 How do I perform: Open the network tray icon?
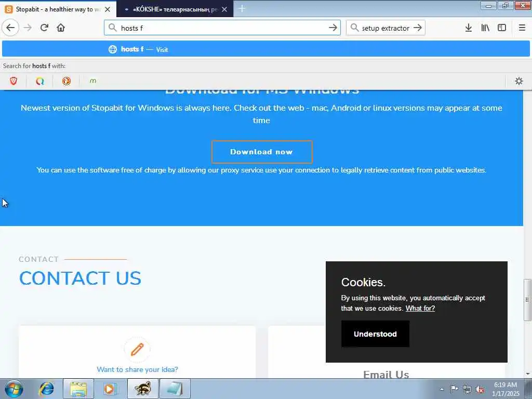467,389
